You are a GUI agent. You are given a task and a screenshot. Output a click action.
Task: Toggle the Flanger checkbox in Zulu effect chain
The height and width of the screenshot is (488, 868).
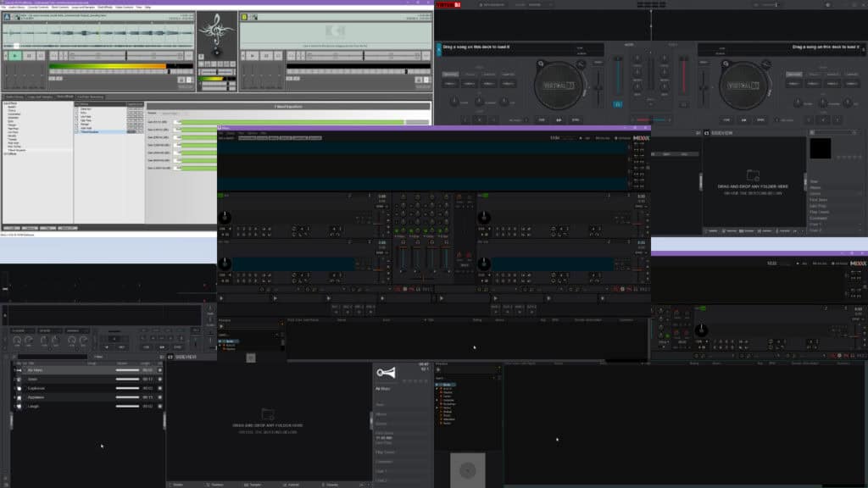[76, 124]
